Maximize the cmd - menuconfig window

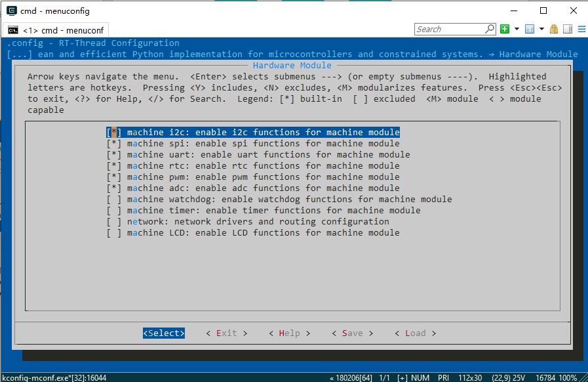tap(543, 11)
